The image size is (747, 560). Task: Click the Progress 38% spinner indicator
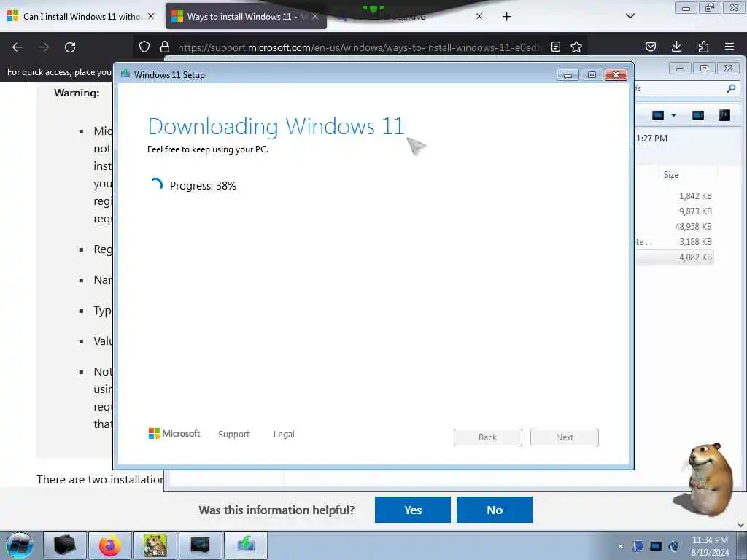tap(157, 184)
